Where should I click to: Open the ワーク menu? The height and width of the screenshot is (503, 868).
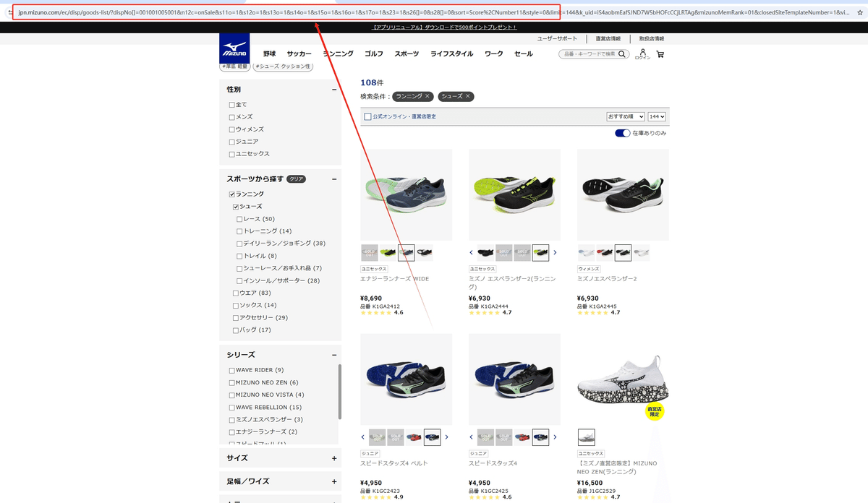pos(494,54)
